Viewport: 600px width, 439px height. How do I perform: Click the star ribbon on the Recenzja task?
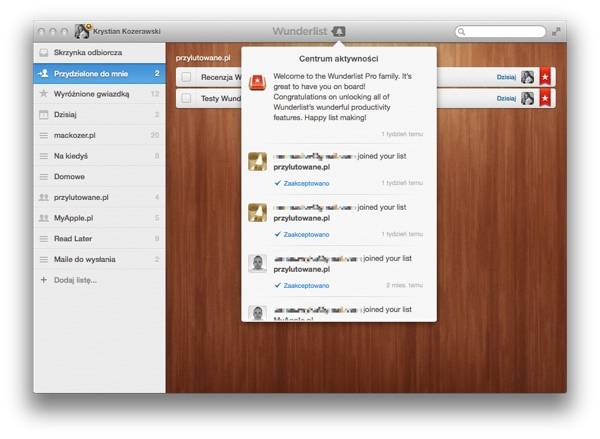[545, 77]
